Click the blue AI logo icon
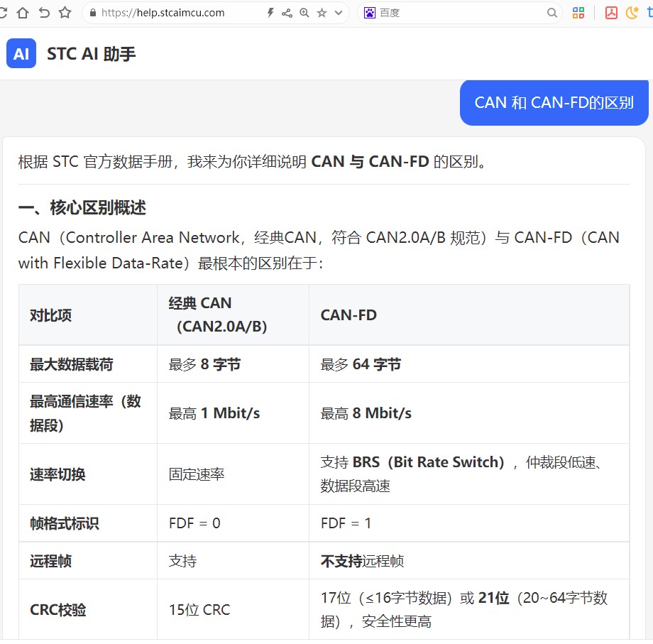The width and height of the screenshot is (653, 644). [21, 53]
